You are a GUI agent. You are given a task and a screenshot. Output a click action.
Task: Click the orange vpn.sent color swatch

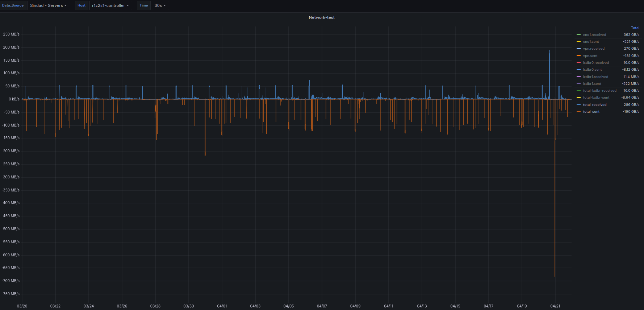(578, 56)
